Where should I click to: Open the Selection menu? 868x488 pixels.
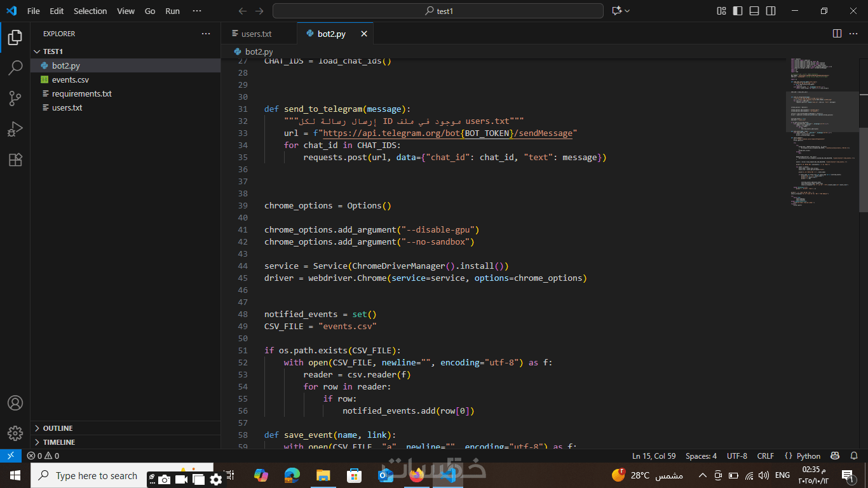[90, 11]
